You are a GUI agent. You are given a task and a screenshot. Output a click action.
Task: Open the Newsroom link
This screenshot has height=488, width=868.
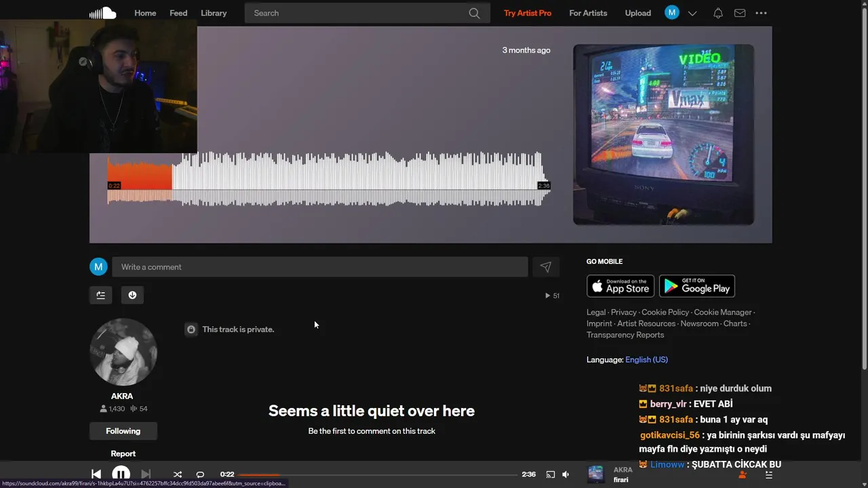699,324
